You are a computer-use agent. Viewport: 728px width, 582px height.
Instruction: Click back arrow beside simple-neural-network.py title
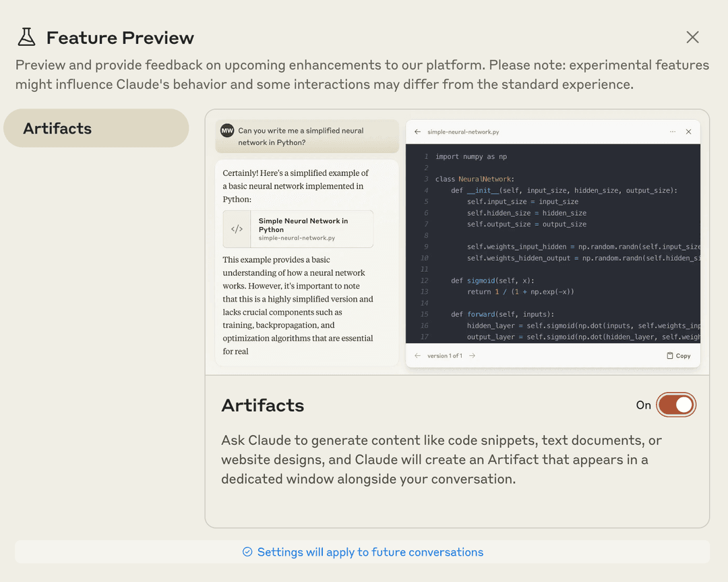(417, 132)
